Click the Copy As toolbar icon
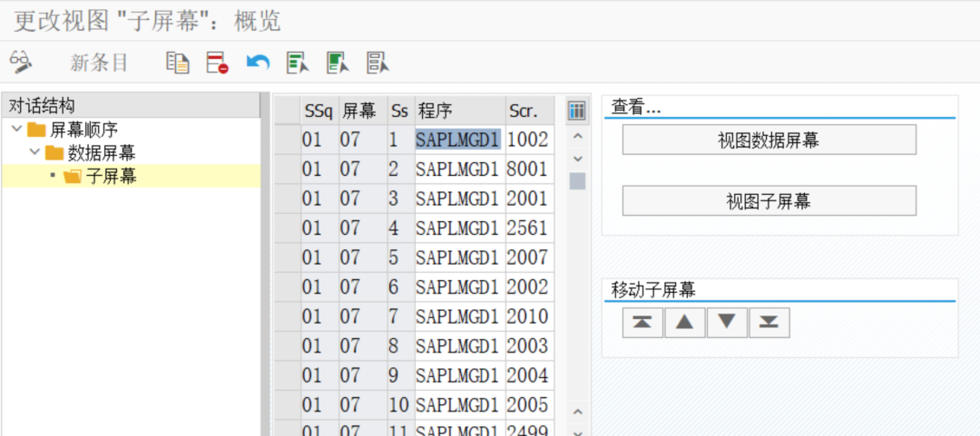The image size is (980, 436). click(x=178, y=63)
